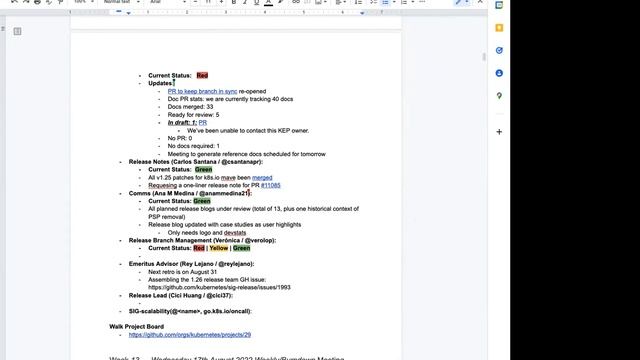The width and height of the screenshot is (640, 360).
Task: Click 'Red' in Release Branch Management status
Action: tap(199, 248)
